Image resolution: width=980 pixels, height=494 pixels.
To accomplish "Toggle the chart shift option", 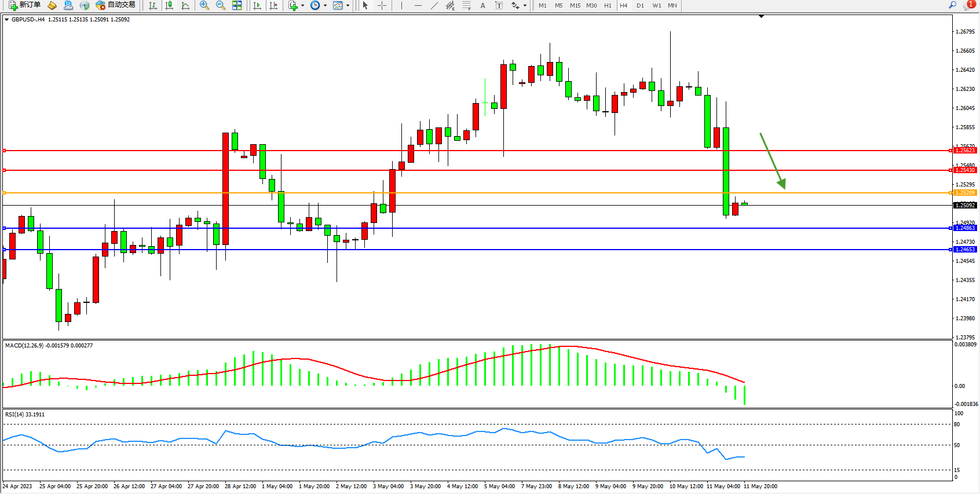I will pos(273,5).
